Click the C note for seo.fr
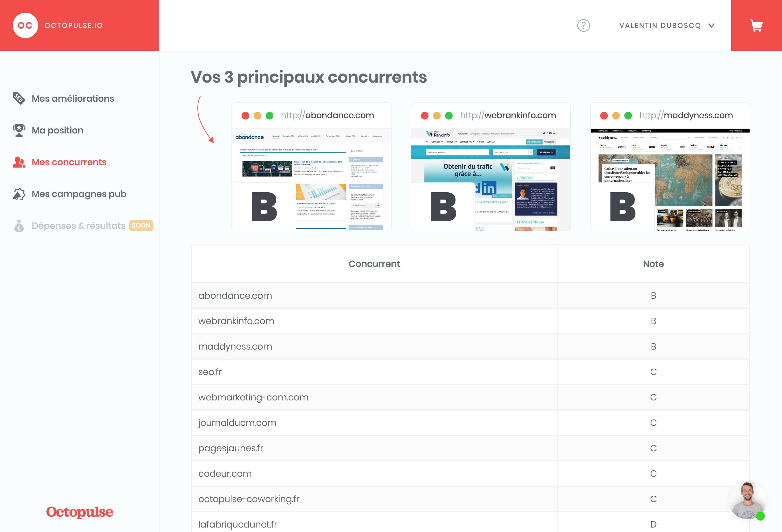The image size is (782, 532). point(653,372)
